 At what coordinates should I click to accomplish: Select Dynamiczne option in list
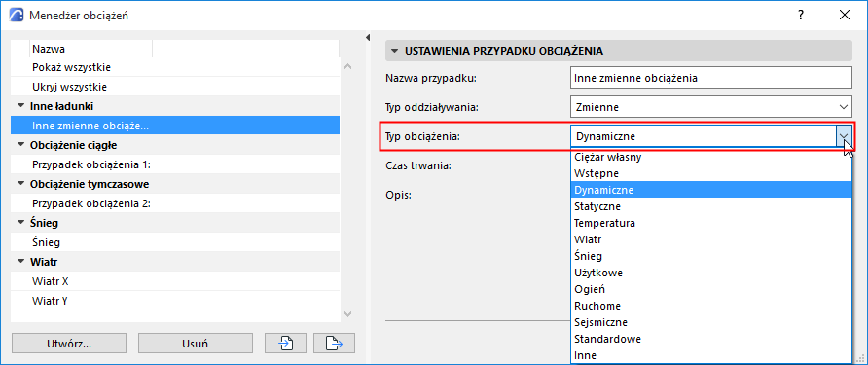(710, 190)
